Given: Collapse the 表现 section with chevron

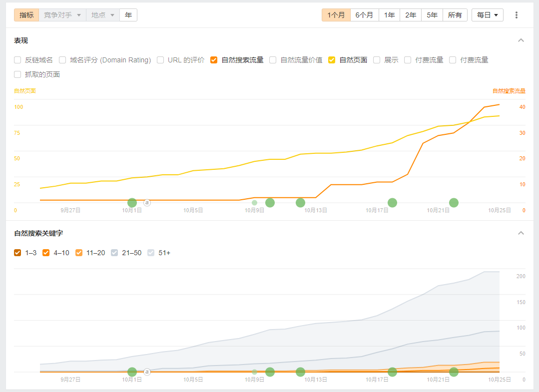Looking at the screenshot, I should click(521, 40).
